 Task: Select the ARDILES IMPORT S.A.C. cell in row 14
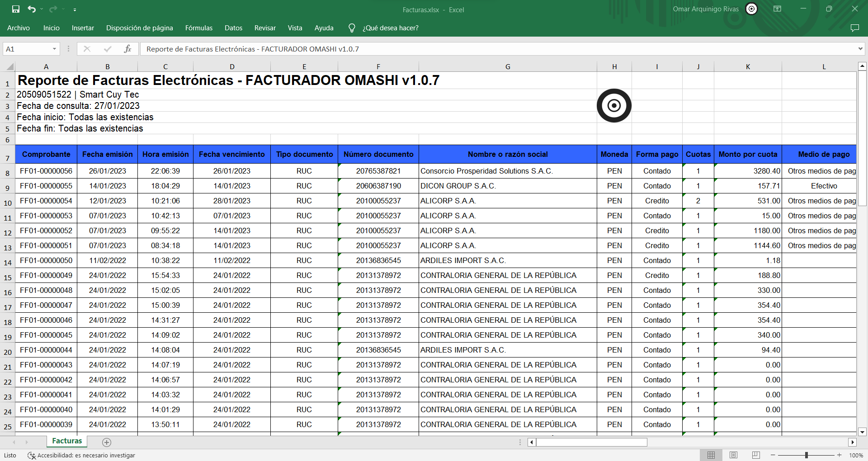click(508, 260)
